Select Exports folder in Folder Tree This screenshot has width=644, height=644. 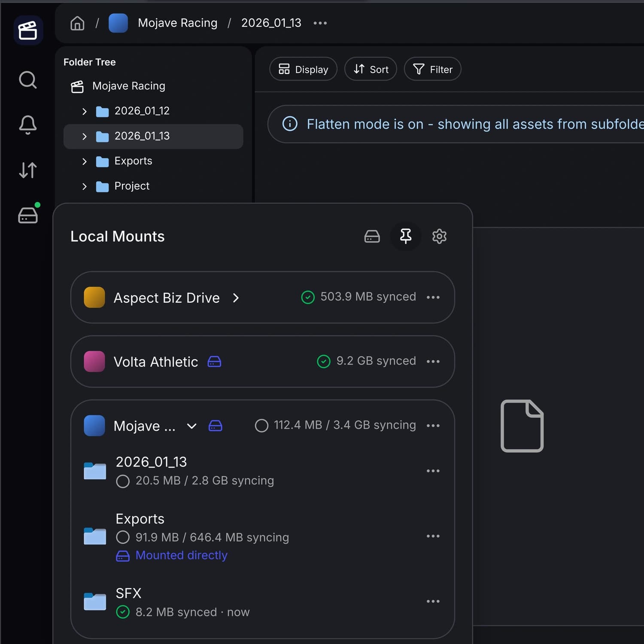click(x=133, y=161)
